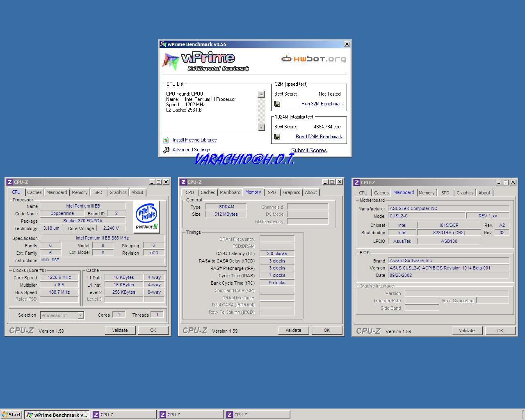
Task: Click Run 1024M Benchmark link
Action: tap(319, 137)
